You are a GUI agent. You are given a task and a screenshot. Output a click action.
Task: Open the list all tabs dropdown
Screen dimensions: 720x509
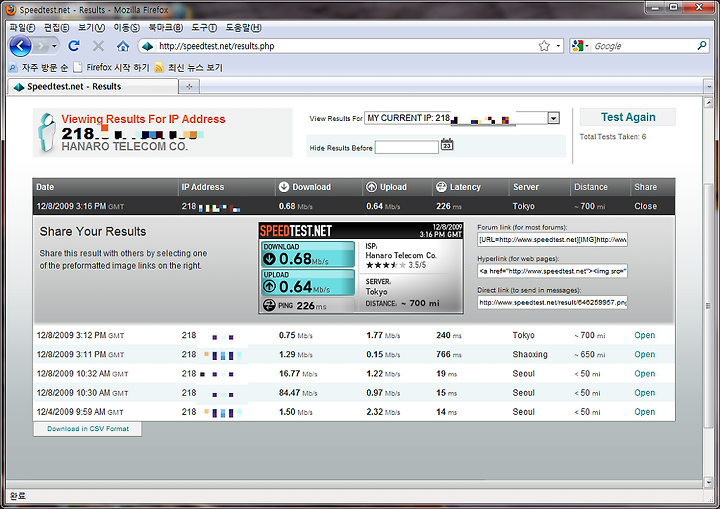click(709, 86)
